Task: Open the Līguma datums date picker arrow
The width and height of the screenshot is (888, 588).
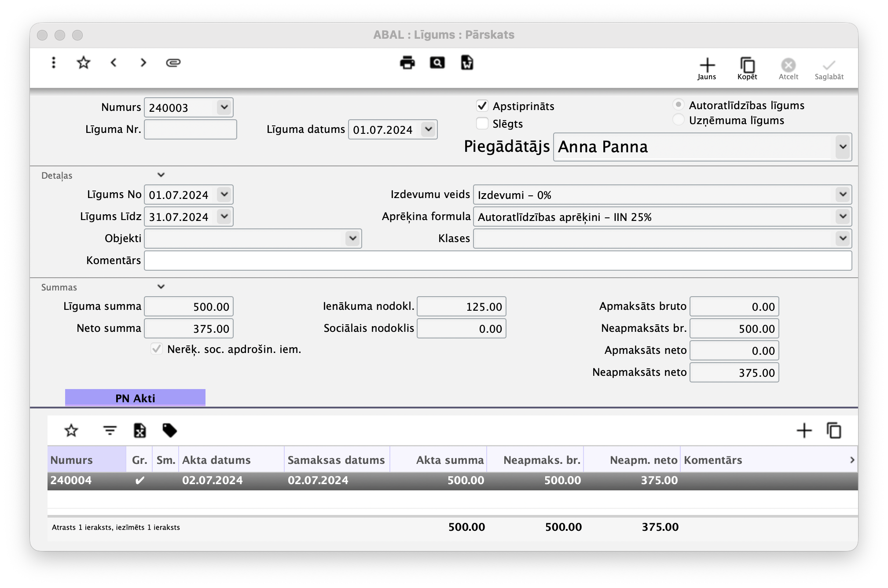Action: click(x=428, y=129)
